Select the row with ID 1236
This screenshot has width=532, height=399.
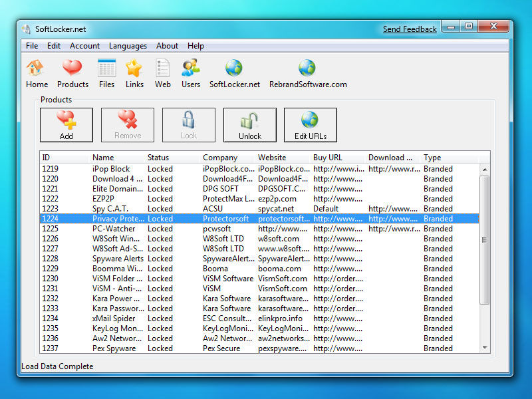(x=259, y=338)
